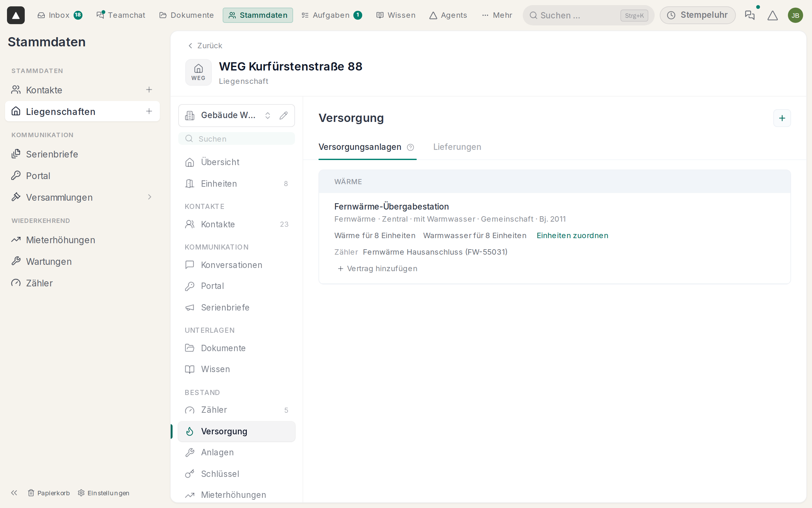Open Inbox in top navigation
This screenshot has width=812, height=508.
60,15
